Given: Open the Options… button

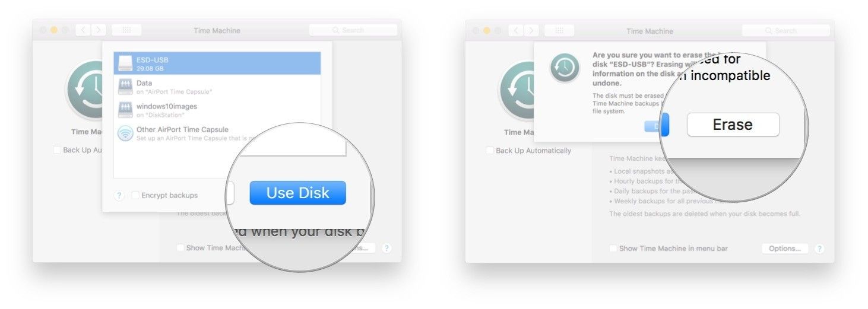Looking at the screenshot, I should pyautogui.click(x=785, y=249).
